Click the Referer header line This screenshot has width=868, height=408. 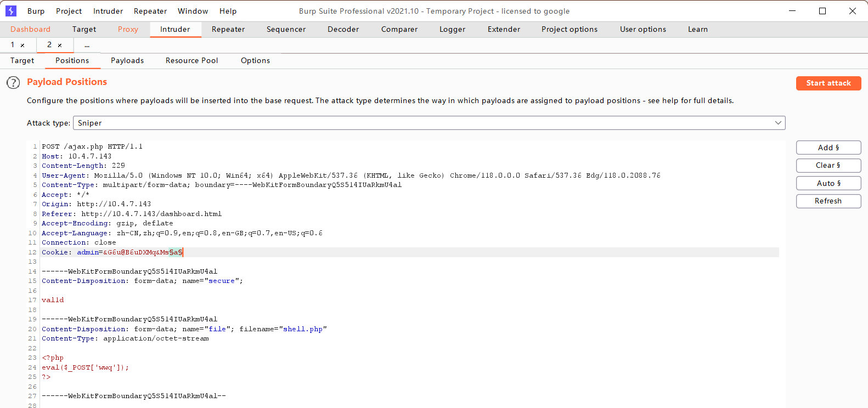click(x=132, y=214)
